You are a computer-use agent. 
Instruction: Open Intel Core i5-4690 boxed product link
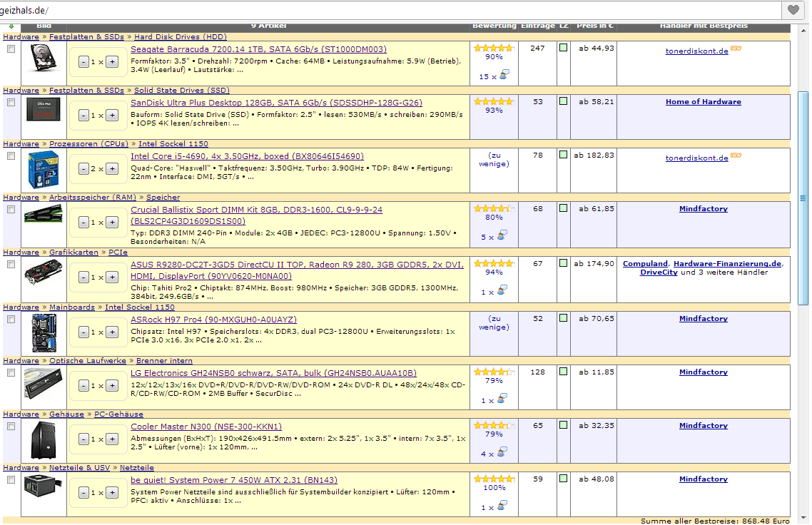click(x=247, y=156)
